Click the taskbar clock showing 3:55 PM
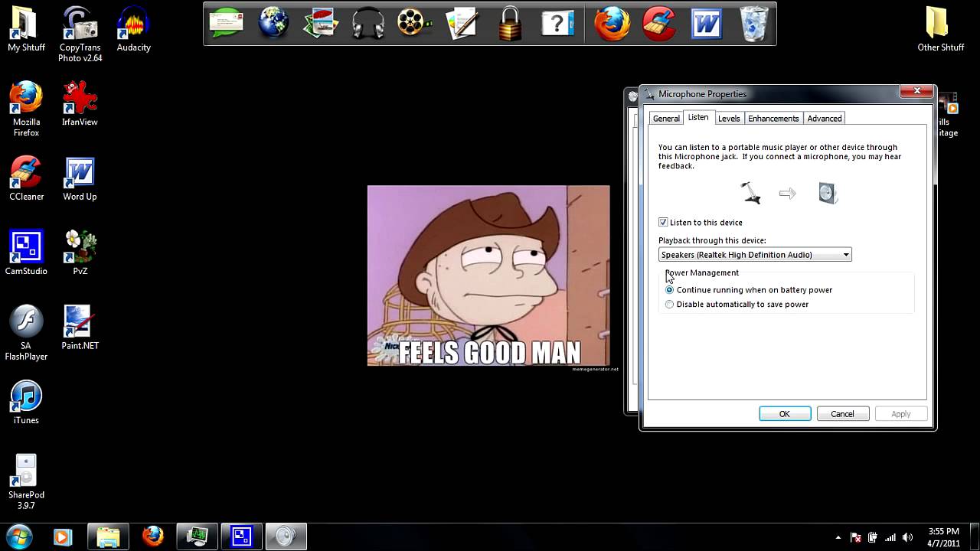The image size is (980, 551). 943,537
